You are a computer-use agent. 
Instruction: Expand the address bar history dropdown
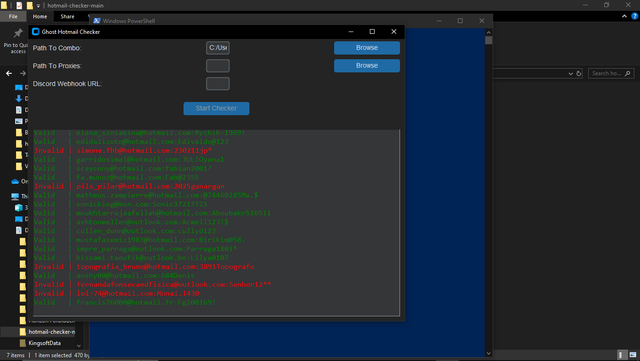(x=571, y=74)
